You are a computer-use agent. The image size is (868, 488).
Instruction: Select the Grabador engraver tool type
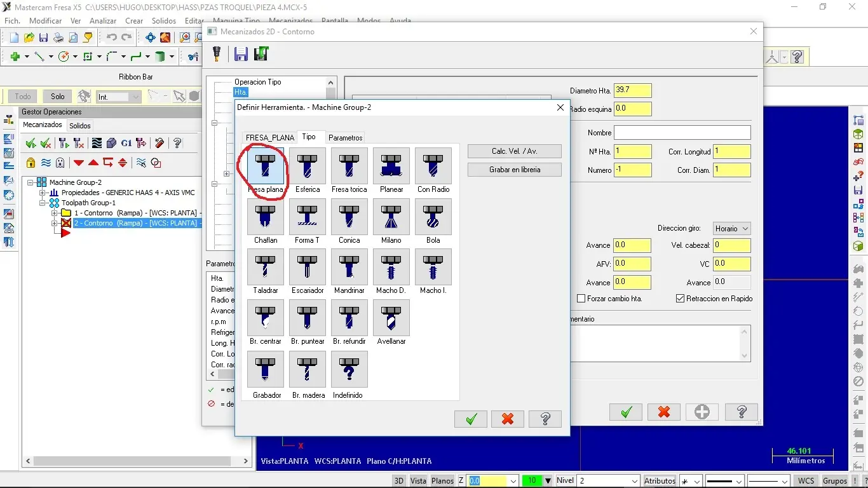click(266, 369)
